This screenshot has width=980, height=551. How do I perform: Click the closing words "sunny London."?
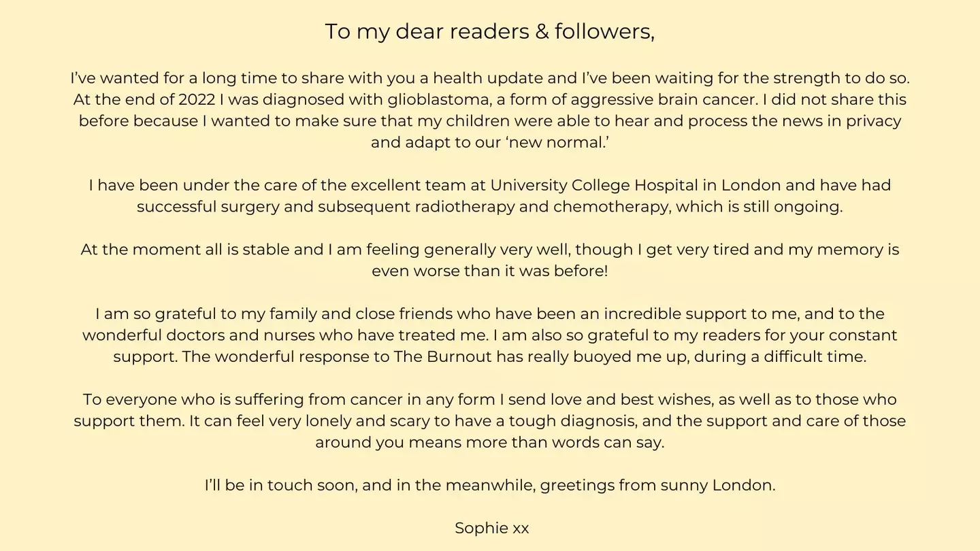[x=717, y=485]
